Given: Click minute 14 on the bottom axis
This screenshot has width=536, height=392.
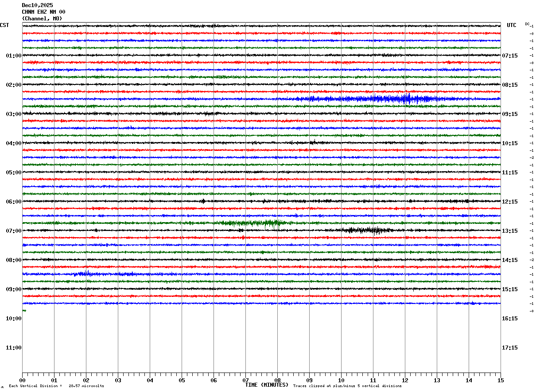Looking at the screenshot, I should [x=469, y=380].
